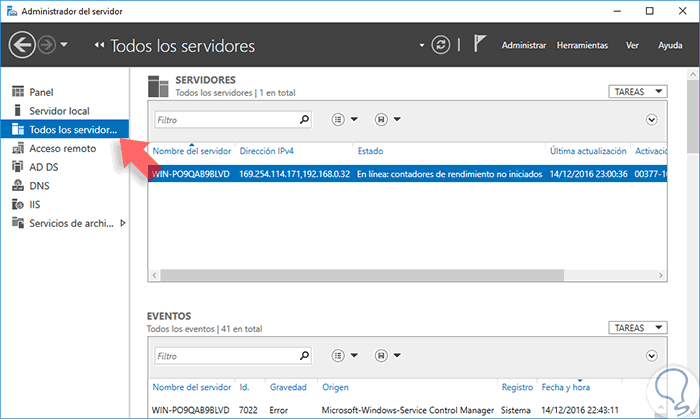Sort events by Fecha y hora column
This screenshot has height=419, width=700.
(566, 387)
